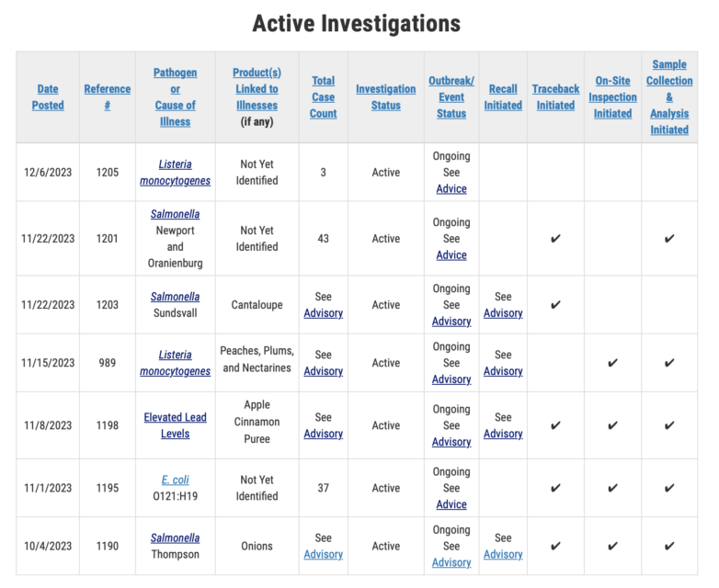The width and height of the screenshot is (719, 588).
Task: Click sample collection checkmark for reference 1201
Action: 669,238
